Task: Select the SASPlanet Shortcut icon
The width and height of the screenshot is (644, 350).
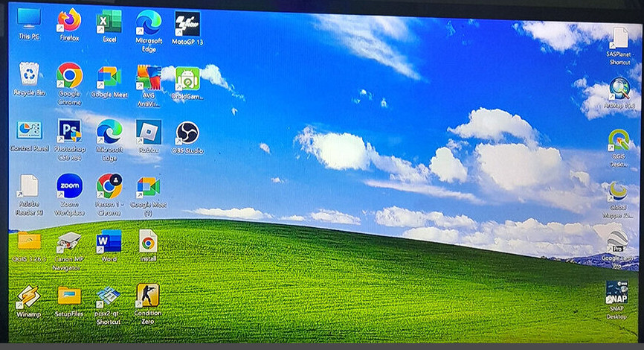Action: [x=619, y=39]
